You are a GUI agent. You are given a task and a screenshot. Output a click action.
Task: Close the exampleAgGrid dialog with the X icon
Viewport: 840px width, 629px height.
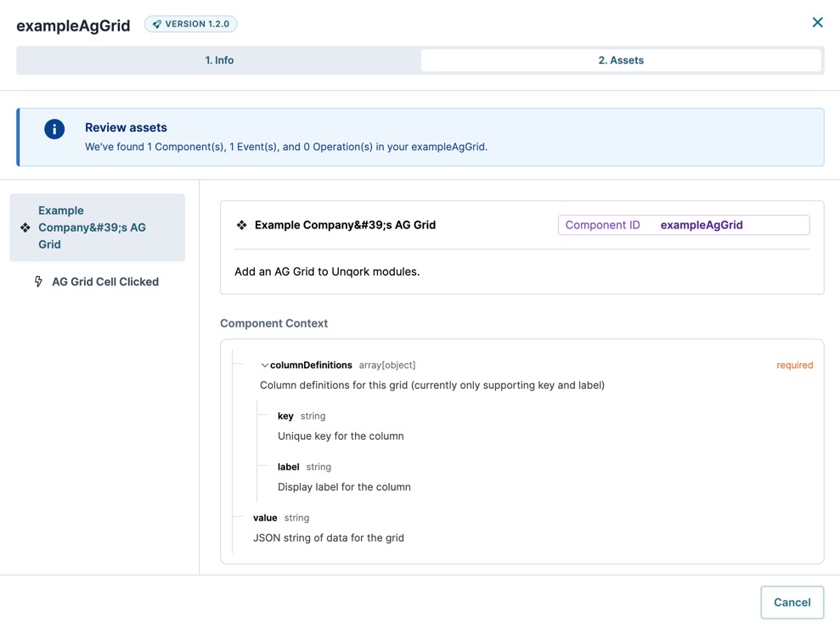coord(817,22)
